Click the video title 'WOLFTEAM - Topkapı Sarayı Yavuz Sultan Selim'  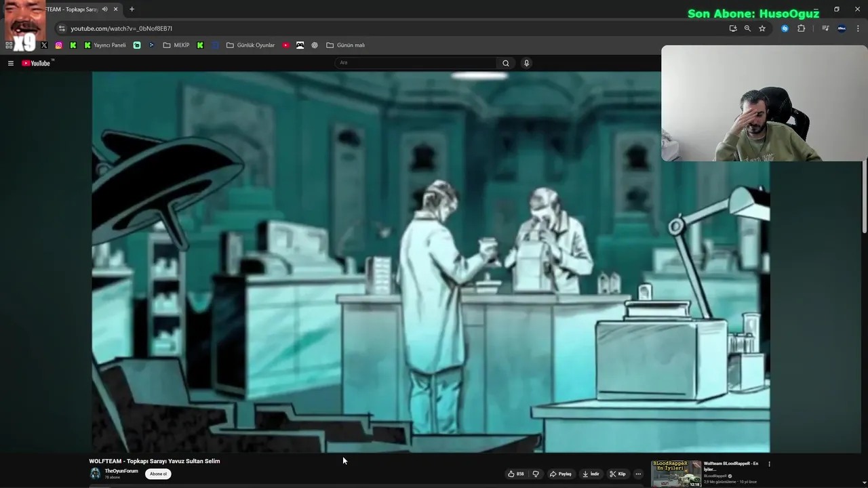coord(155,461)
